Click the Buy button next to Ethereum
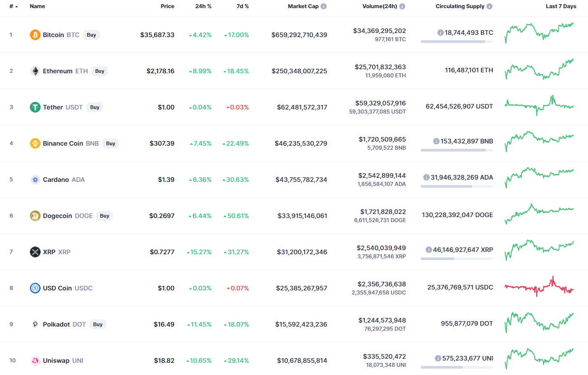 tap(100, 71)
